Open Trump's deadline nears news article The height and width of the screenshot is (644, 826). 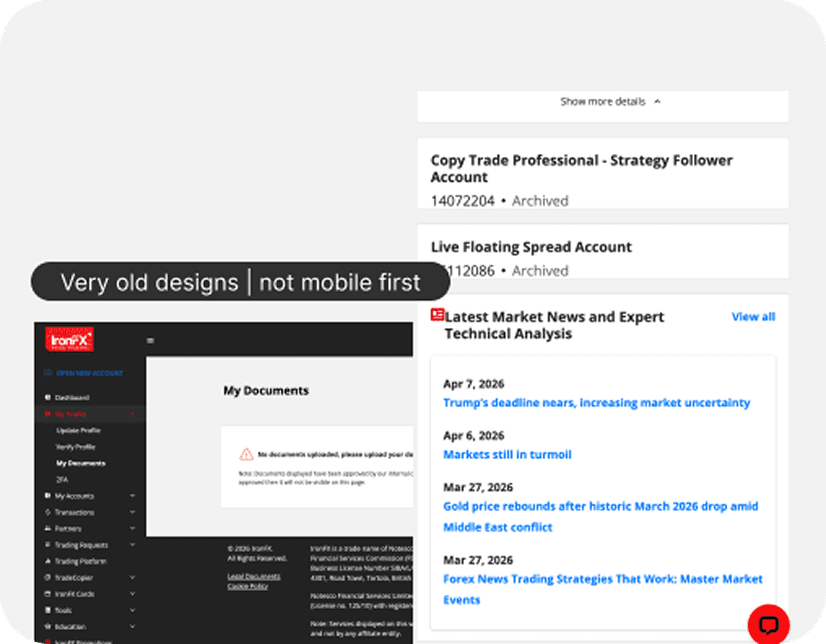pos(596,402)
